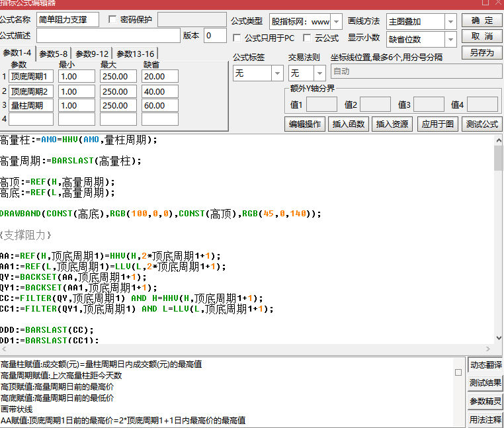Image resolution: width=504 pixels, height=428 pixels.
Task: Tick the 密码保护 checkbox
Action: click(112, 20)
